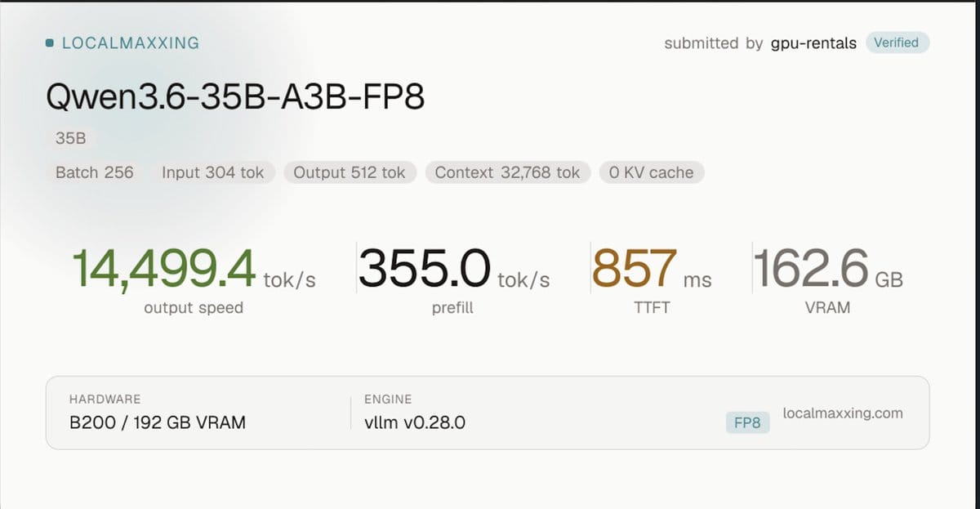Click the 35B parameter size tag

pos(70,139)
